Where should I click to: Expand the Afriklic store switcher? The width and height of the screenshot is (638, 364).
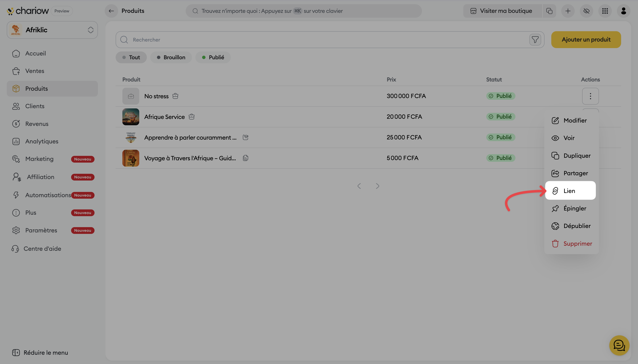52,30
